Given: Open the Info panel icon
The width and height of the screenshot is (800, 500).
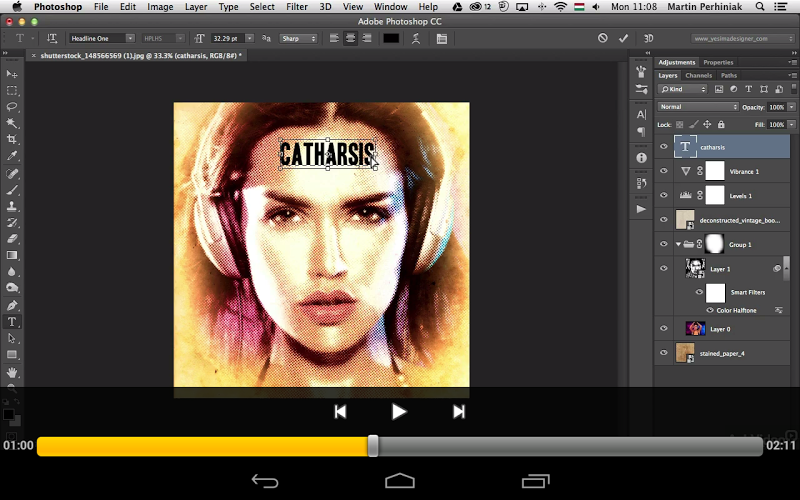Looking at the screenshot, I should (641, 158).
